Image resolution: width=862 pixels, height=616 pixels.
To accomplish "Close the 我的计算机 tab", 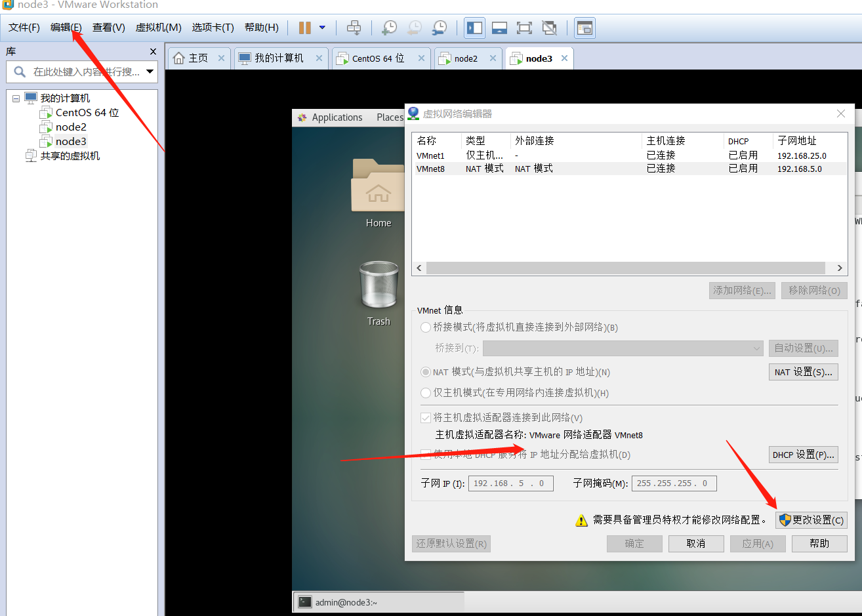I will (x=319, y=58).
